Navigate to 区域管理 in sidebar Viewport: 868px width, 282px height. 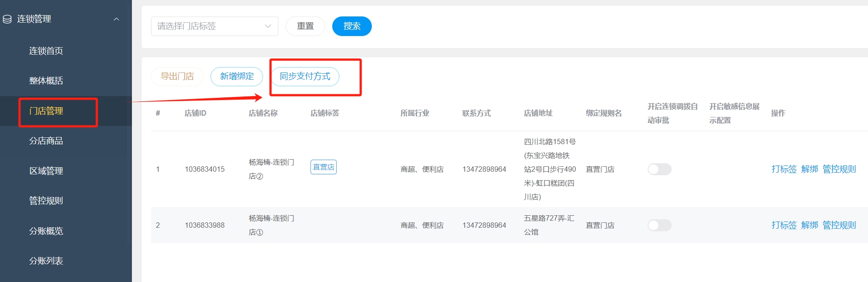(x=46, y=171)
